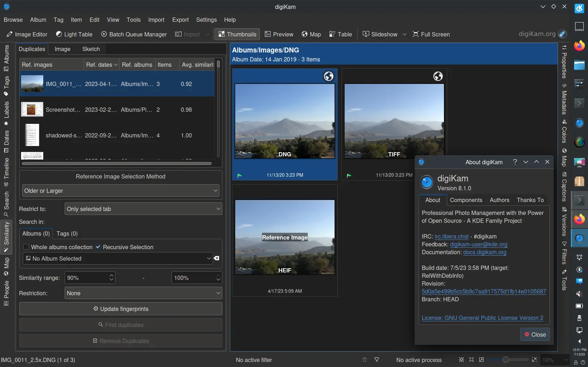Click the geolocation globe icon on DNG thumbnail
The image size is (588, 367).
coord(328,76)
